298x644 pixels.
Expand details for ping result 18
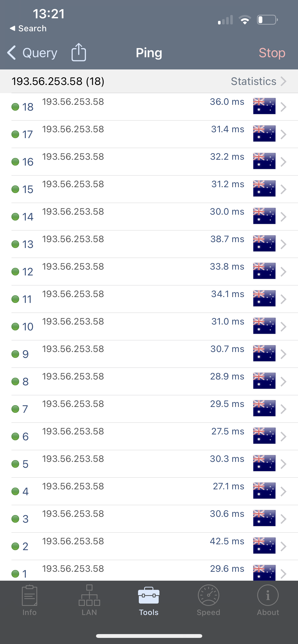pyautogui.click(x=283, y=107)
